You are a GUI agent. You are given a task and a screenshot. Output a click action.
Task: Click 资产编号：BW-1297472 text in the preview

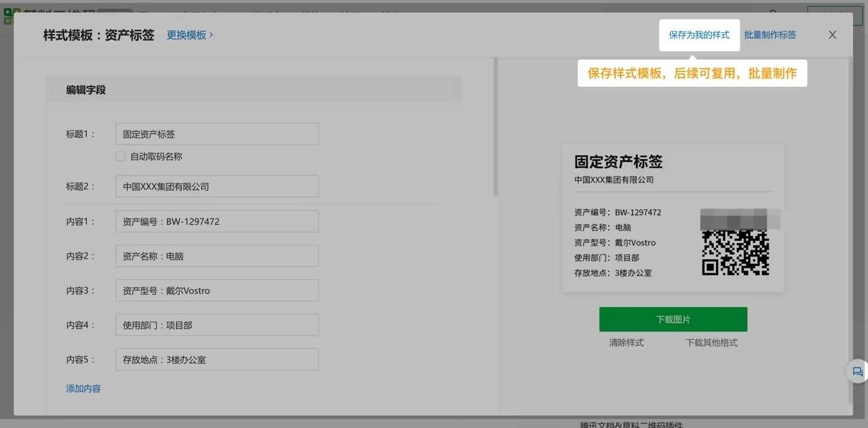[618, 212]
